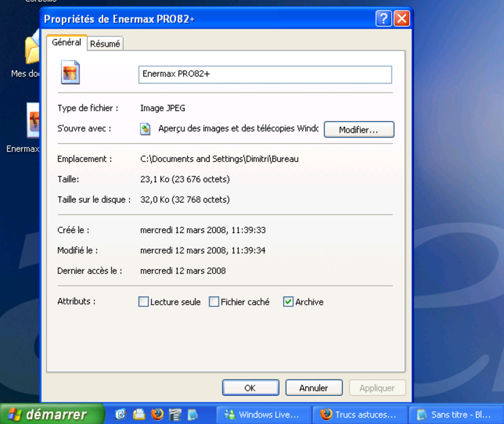
Task: Click the JPEG file icon in dialog
Action: [70, 72]
